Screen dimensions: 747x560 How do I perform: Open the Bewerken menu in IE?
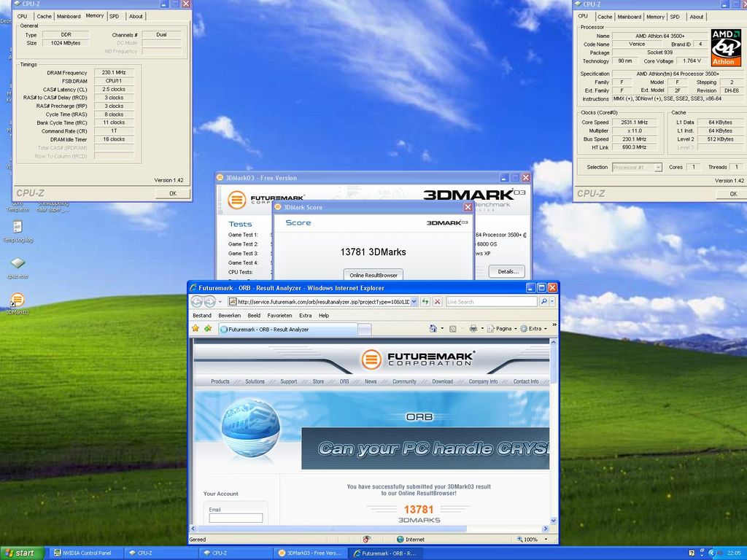230,315
